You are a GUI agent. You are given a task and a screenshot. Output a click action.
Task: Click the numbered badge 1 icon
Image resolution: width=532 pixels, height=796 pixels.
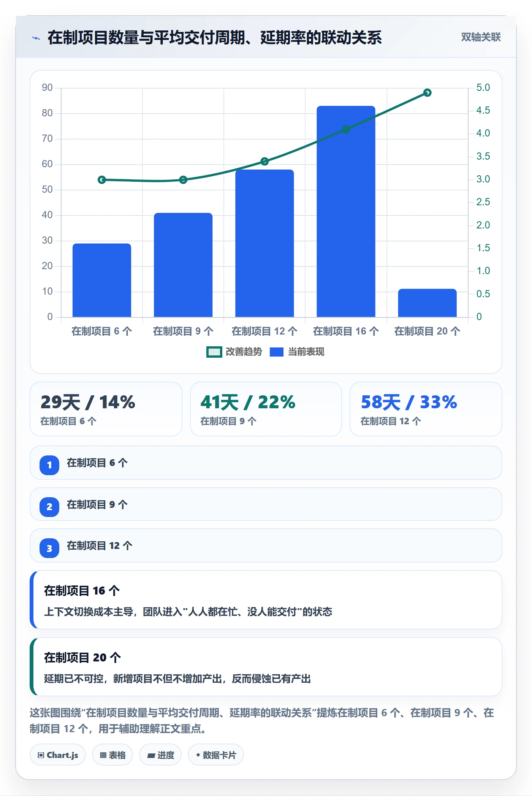pos(49,465)
